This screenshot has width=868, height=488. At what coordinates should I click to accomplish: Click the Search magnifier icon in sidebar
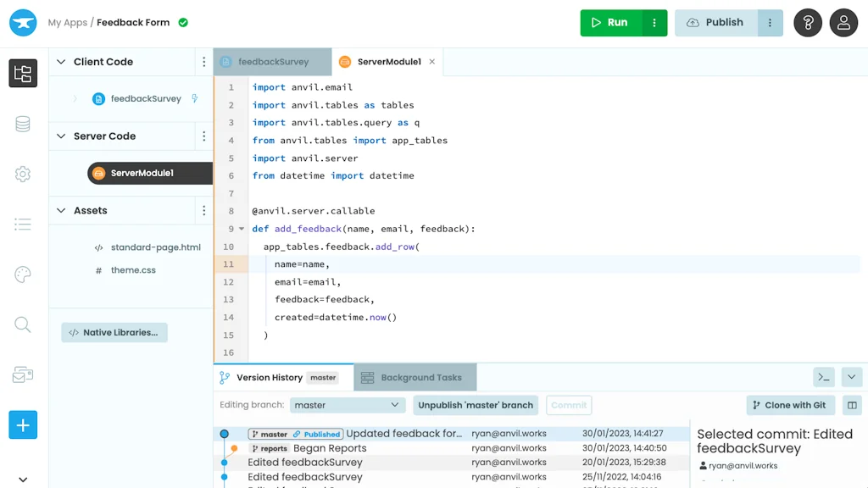coord(23,324)
